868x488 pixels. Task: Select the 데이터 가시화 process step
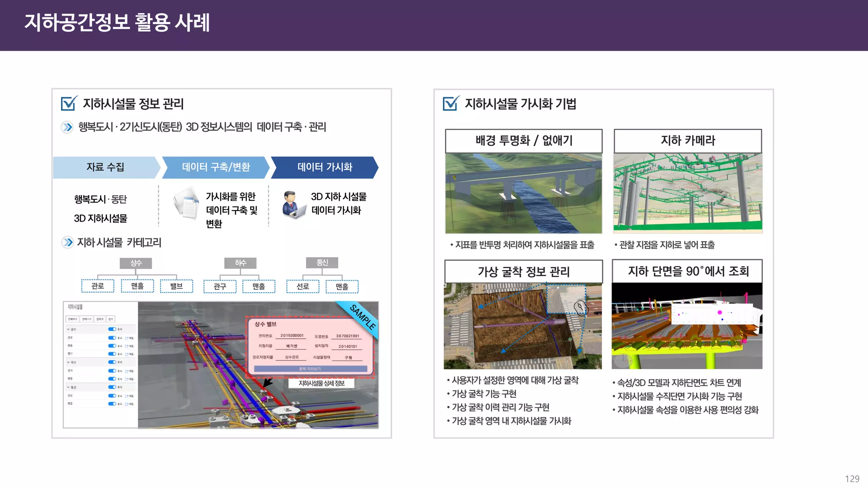click(325, 167)
